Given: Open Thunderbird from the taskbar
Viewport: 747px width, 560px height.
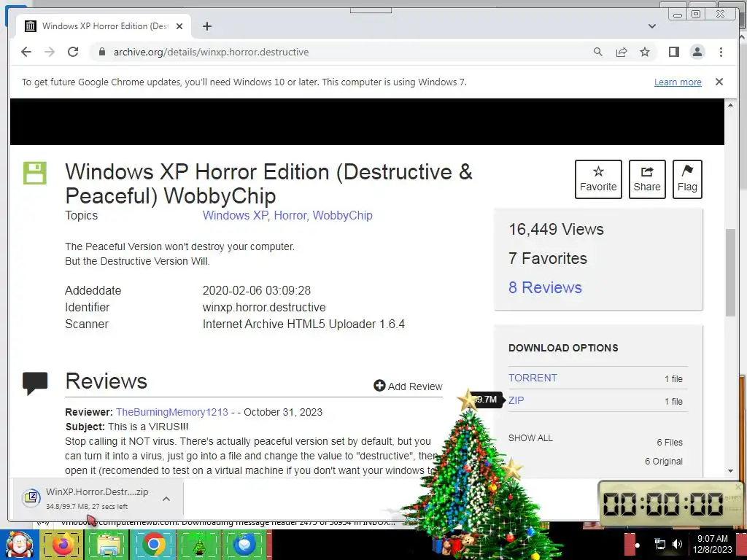Looking at the screenshot, I should [x=244, y=545].
